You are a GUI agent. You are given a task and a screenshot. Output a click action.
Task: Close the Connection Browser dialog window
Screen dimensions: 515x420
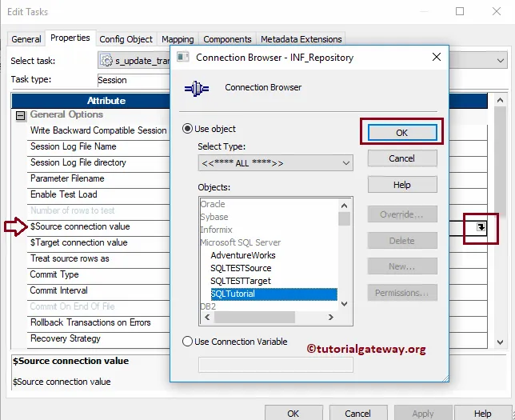436,58
